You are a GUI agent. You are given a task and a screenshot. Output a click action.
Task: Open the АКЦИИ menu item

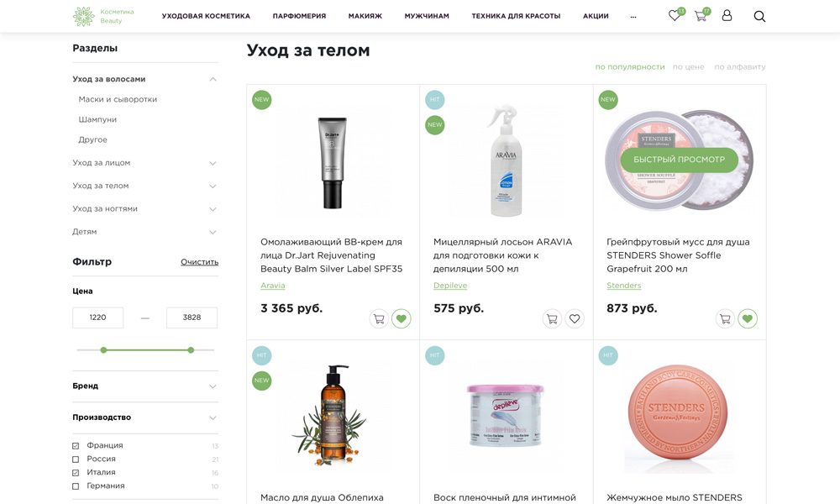pyautogui.click(x=596, y=16)
